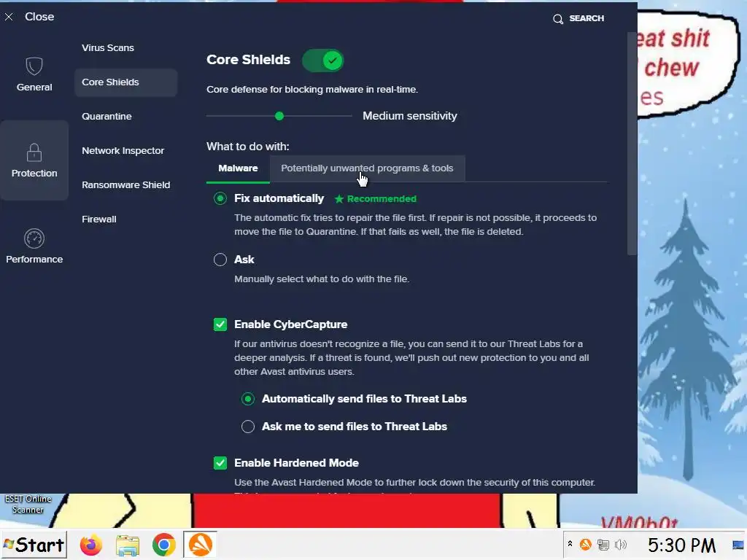Screen dimensions: 747x560
Task: Select the Protection padlock icon
Action: [x=34, y=152]
